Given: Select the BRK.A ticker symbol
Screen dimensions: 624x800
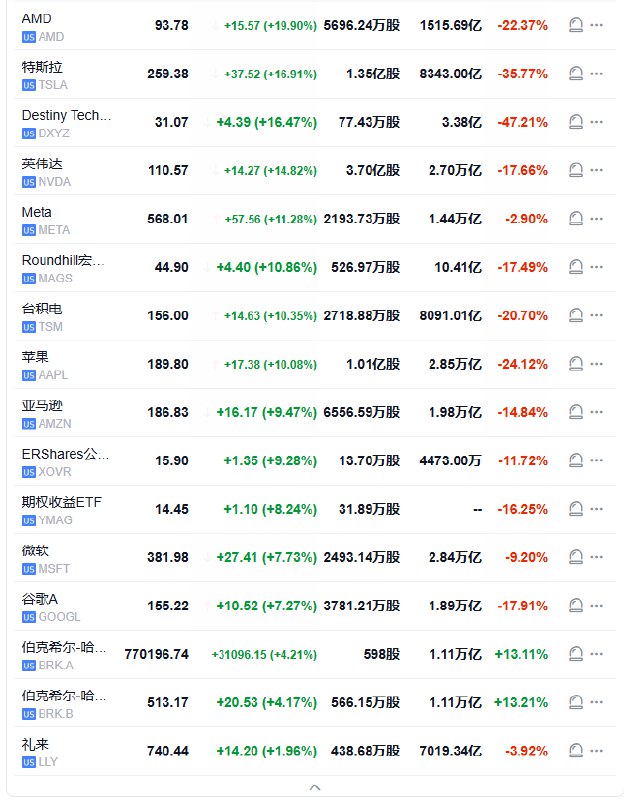Looking at the screenshot, I should point(56,665).
